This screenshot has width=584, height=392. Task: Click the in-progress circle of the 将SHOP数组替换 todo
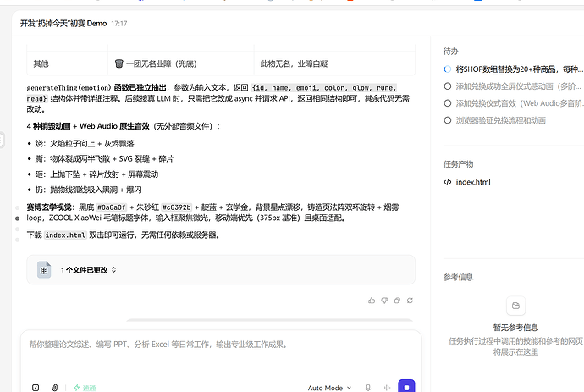click(x=448, y=69)
